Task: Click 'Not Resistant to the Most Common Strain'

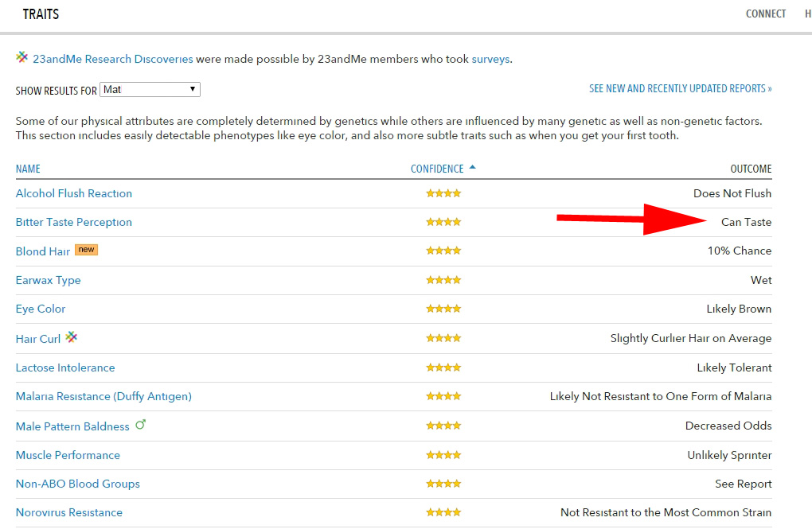Action: tap(666, 513)
